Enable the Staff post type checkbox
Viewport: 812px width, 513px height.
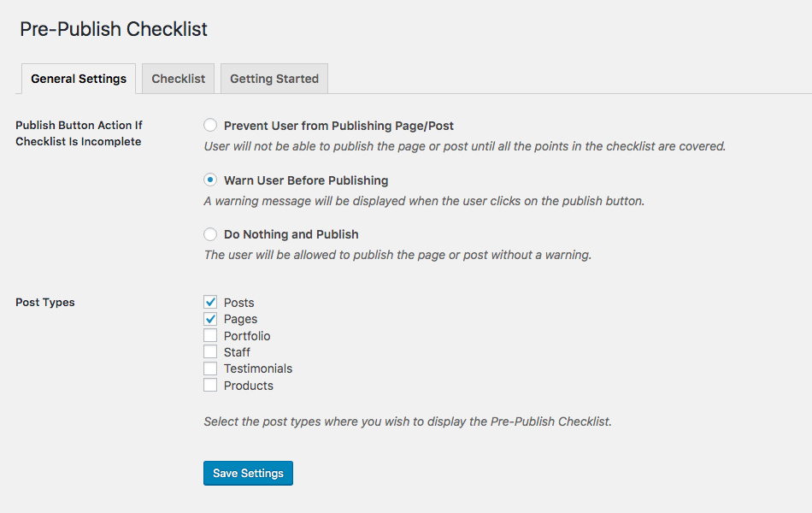(210, 352)
